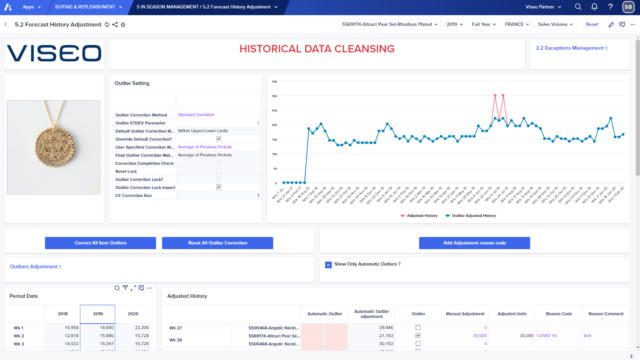Toggle Show Only Automatic Outliers checkbox
Image resolution: width=640 pixels, height=360 pixels.
point(328,264)
